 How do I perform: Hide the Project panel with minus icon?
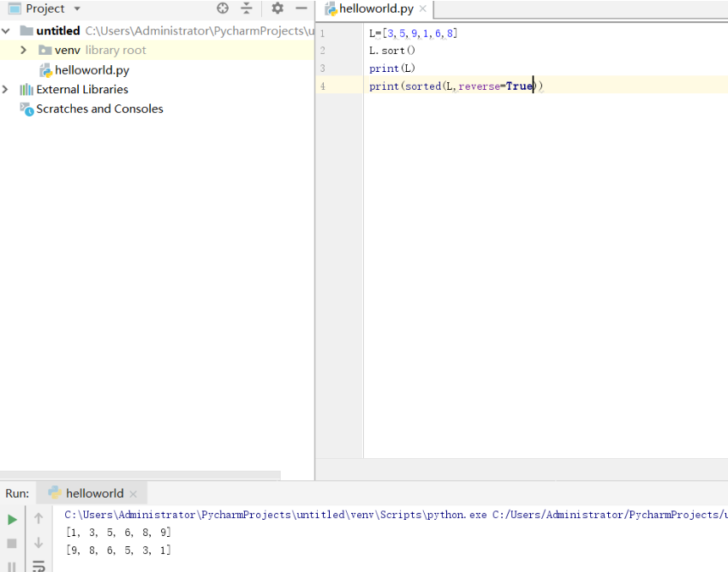click(301, 8)
